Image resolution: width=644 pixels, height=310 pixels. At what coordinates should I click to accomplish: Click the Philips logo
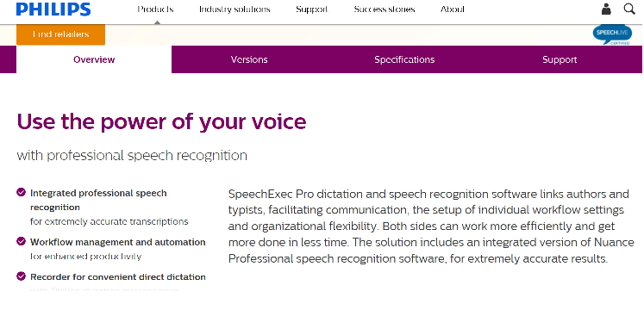pyautogui.click(x=53, y=9)
